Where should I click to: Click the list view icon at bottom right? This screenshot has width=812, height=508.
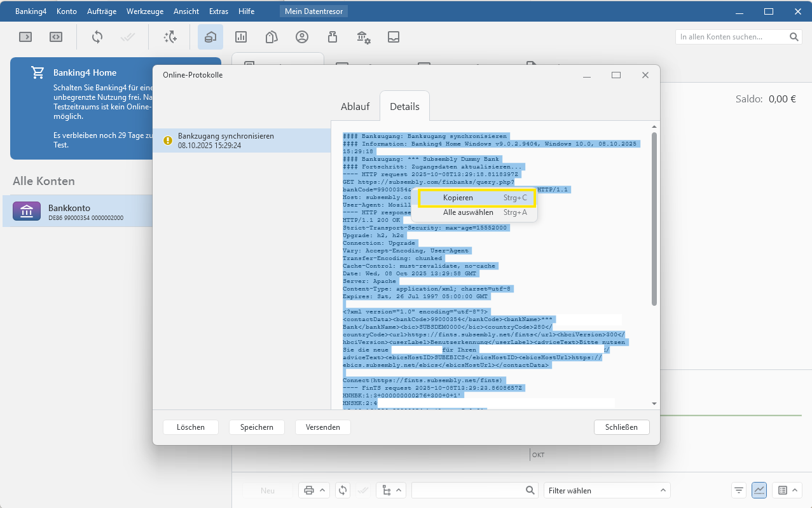click(783, 490)
